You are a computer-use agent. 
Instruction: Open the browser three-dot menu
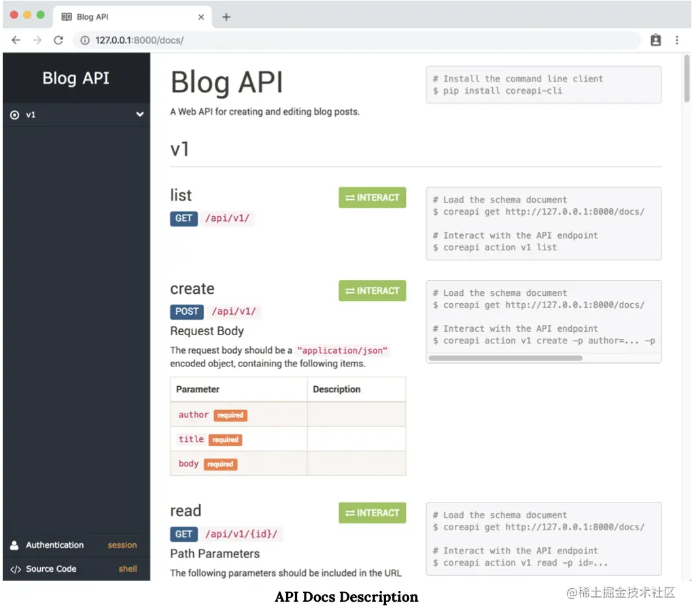(x=677, y=40)
